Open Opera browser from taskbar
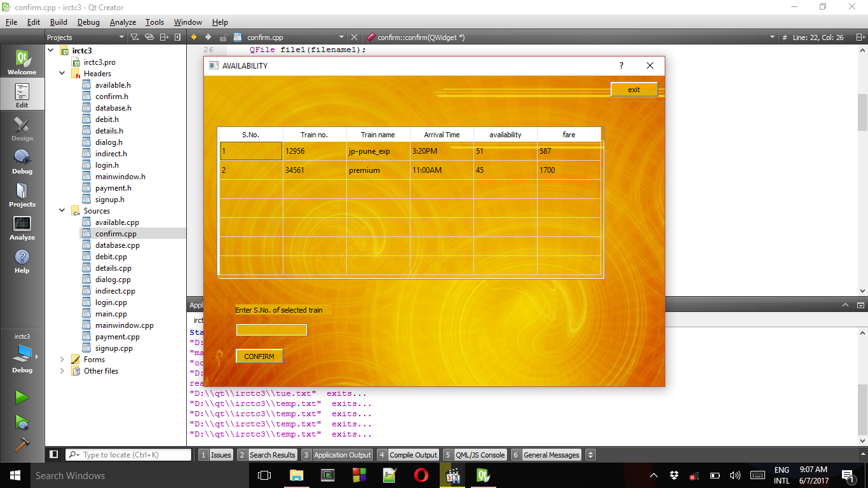Screen dimensions: 868x488 (x=421, y=475)
